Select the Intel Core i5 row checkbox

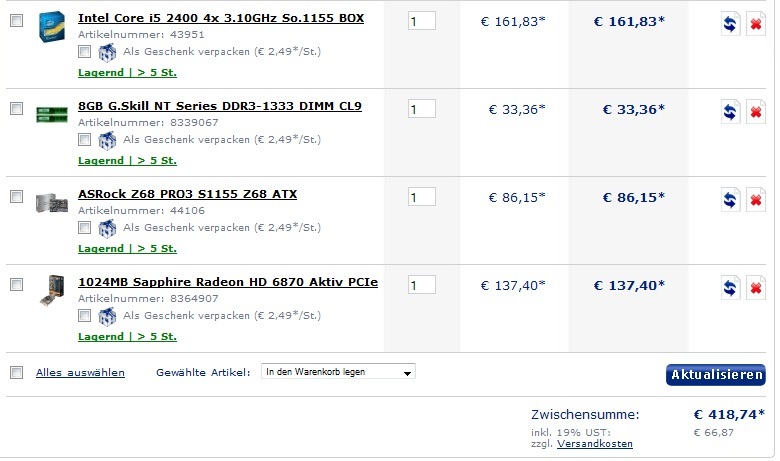point(16,20)
